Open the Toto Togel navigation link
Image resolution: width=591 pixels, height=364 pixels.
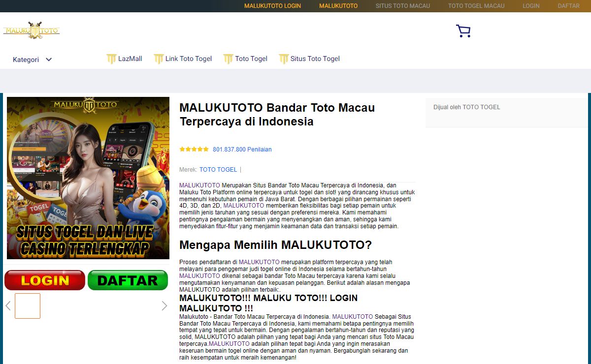pyautogui.click(x=251, y=59)
